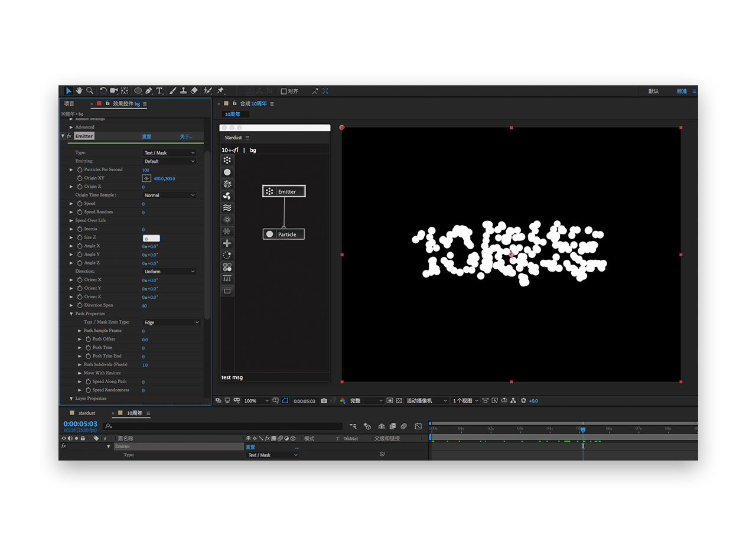Select the arrow Selection tool
The height and width of the screenshot is (545, 756).
[x=69, y=91]
